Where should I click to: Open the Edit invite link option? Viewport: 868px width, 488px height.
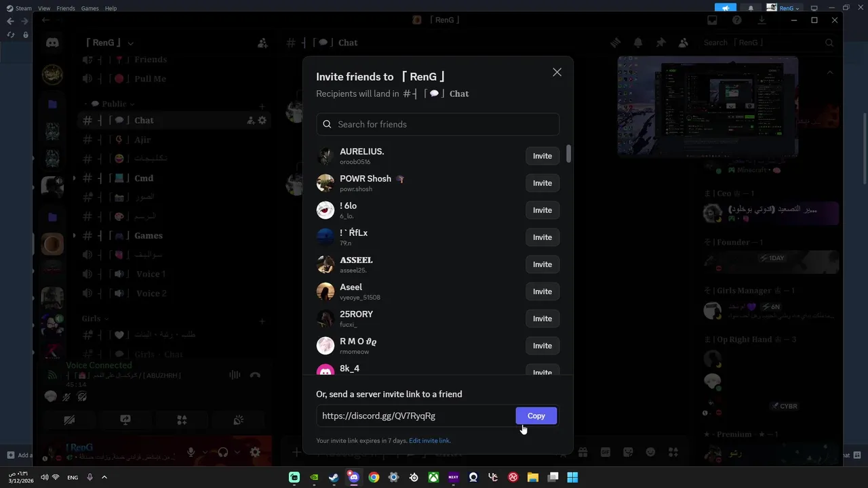pos(429,441)
